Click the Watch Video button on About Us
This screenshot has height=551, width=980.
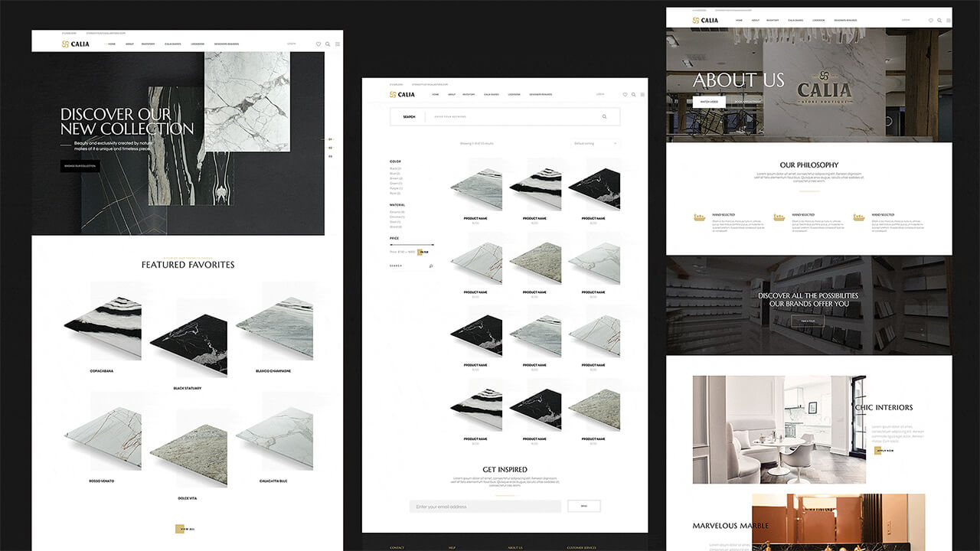pyautogui.click(x=709, y=101)
